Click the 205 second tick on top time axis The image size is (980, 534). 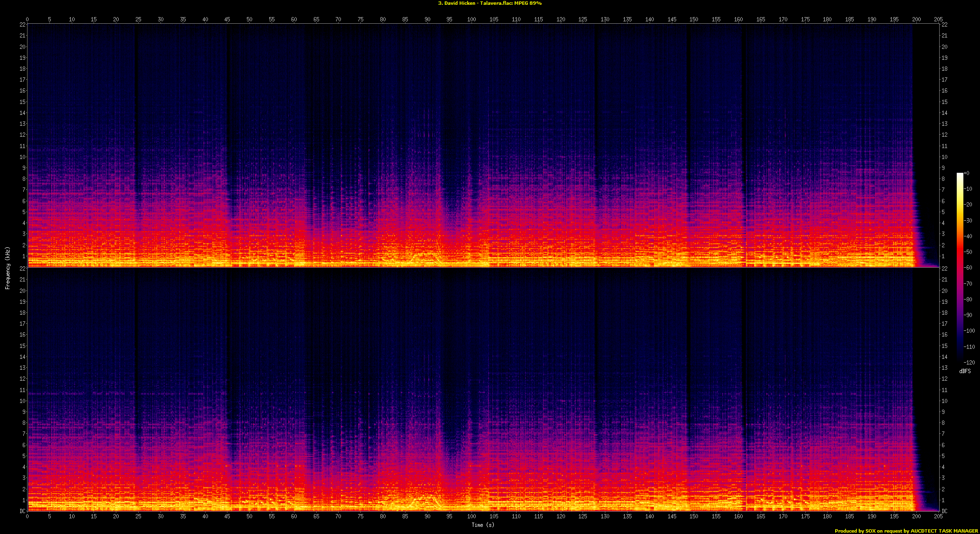coord(938,19)
